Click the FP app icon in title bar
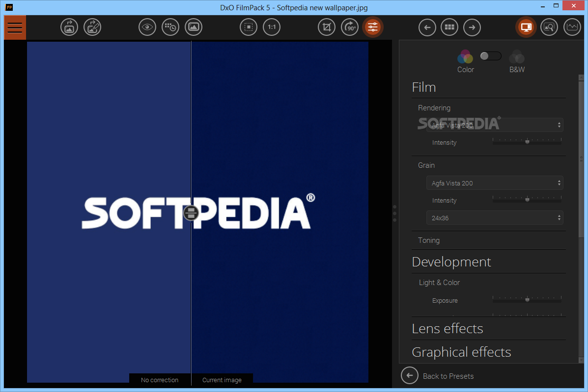This screenshot has width=588, height=392. click(x=9, y=7)
